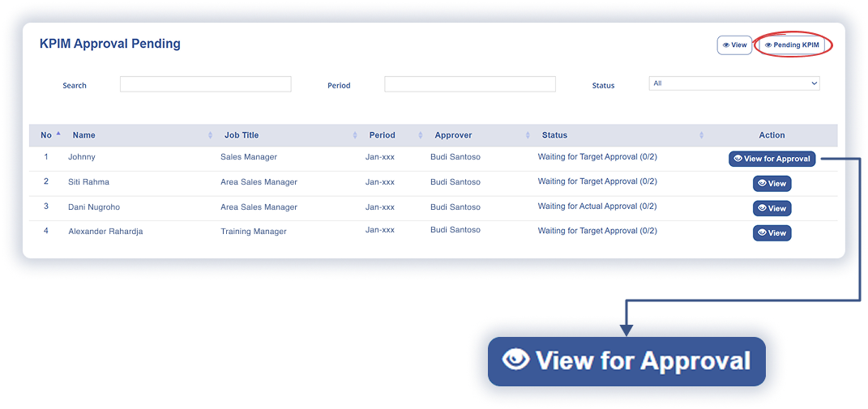Click View button for Dani Nugroho

pos(772,208)
